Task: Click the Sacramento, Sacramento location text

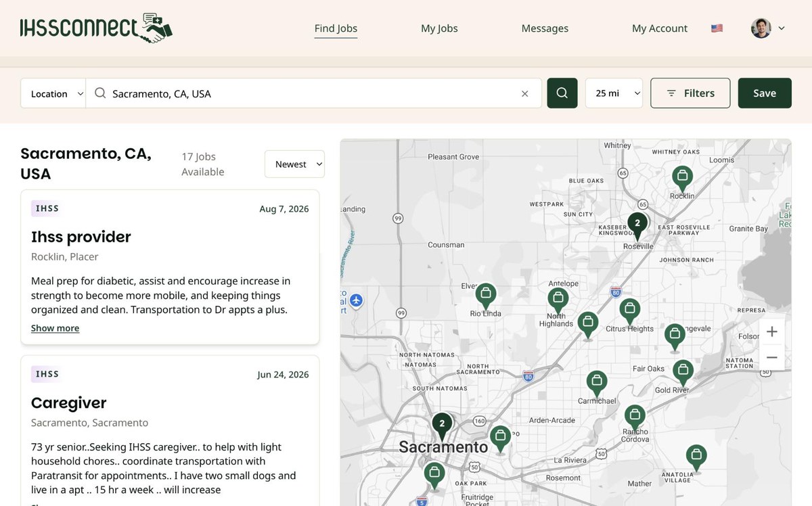Action: [x=89, y=423]
